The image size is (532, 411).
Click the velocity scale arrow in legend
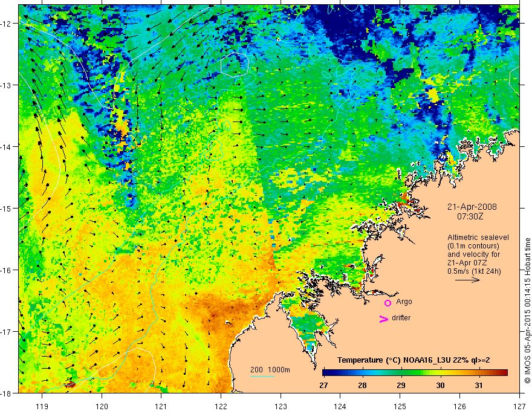467,280
